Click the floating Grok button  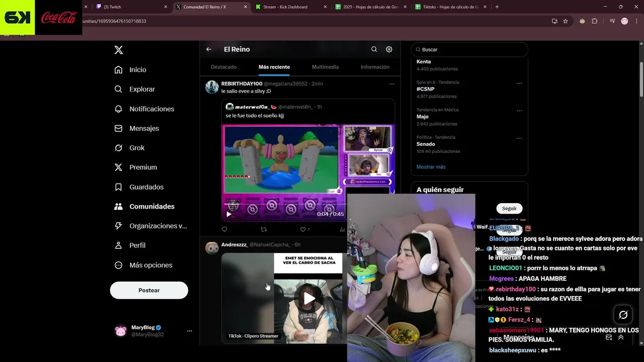pos(623,315)
